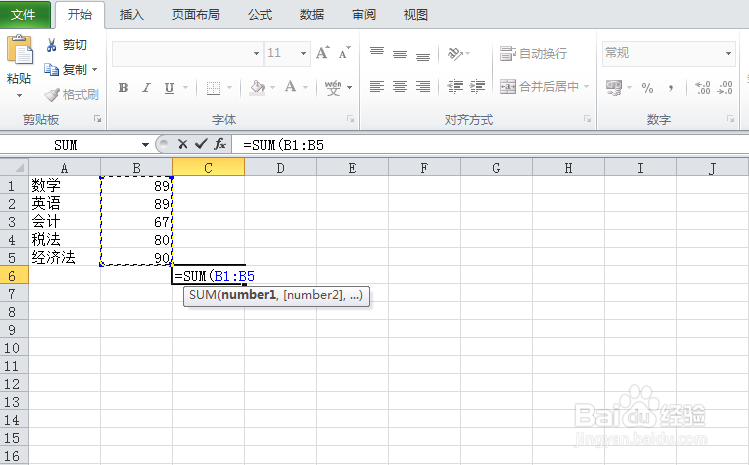Toggle Underline formatting

click(169, 88)
